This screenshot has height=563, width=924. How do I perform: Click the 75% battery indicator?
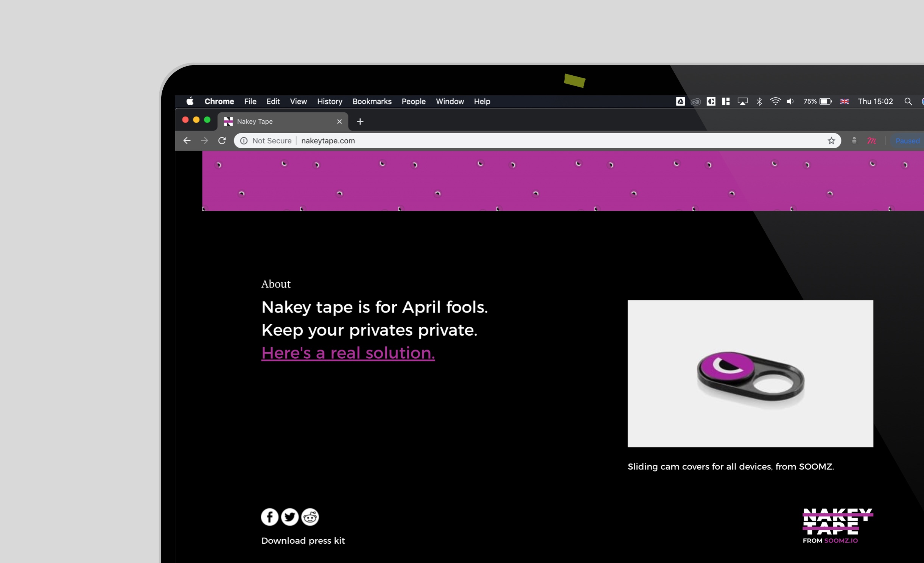click(x=817, y=101)
